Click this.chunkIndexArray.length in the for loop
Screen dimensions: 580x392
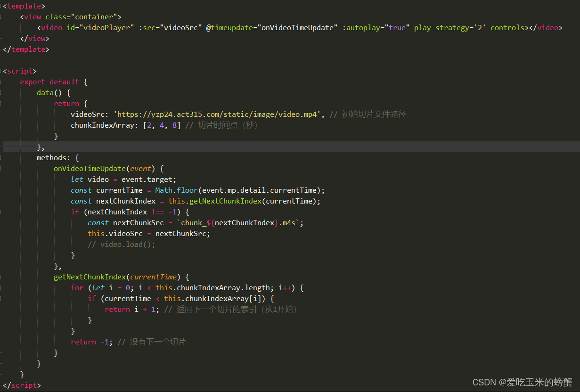tap(212, 288)
